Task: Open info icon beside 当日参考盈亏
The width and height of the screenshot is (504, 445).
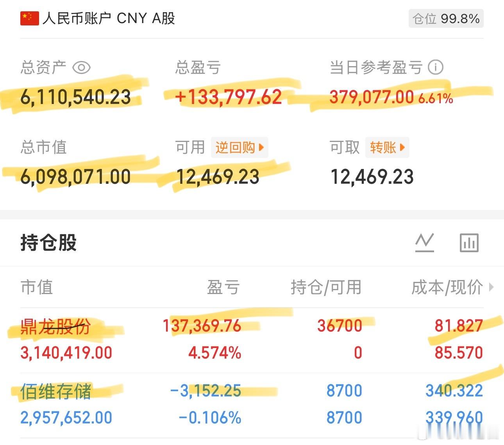Action: [x=435, y=67]
